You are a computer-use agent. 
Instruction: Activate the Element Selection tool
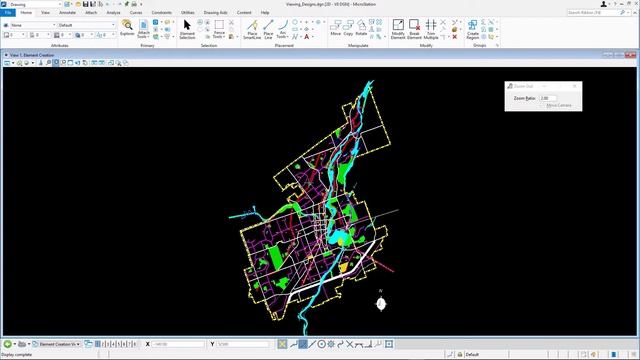pos(187,29)
